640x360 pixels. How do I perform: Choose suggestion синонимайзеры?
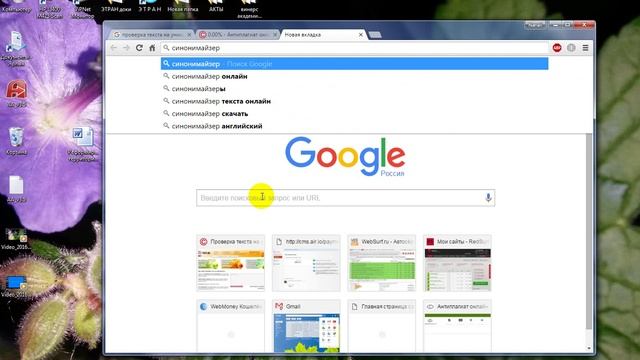[354, 89]
